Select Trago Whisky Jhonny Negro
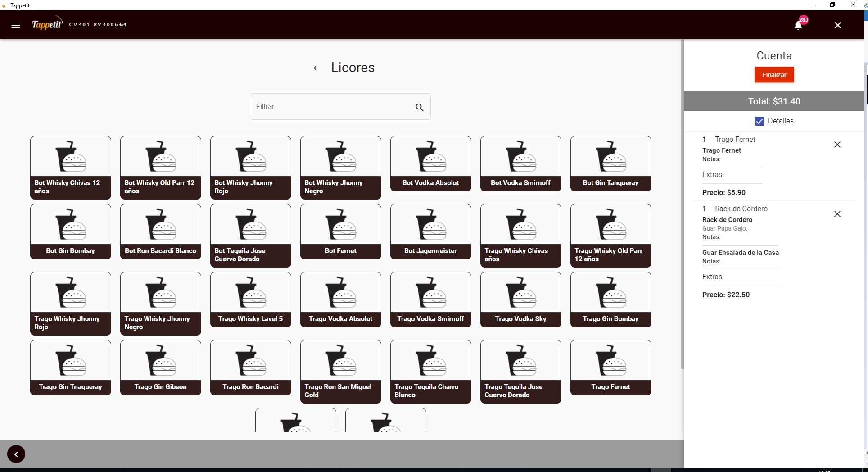 pos(161,304)
